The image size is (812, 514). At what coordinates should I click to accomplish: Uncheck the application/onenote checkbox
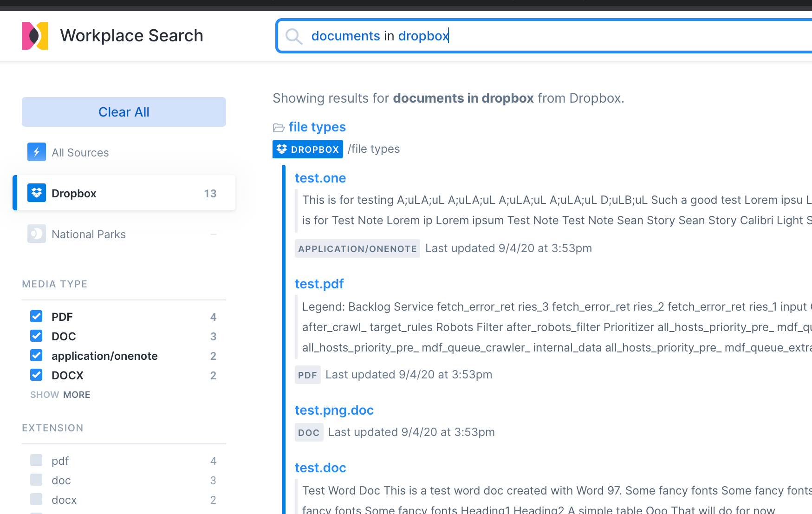click(x=36, y=356)
